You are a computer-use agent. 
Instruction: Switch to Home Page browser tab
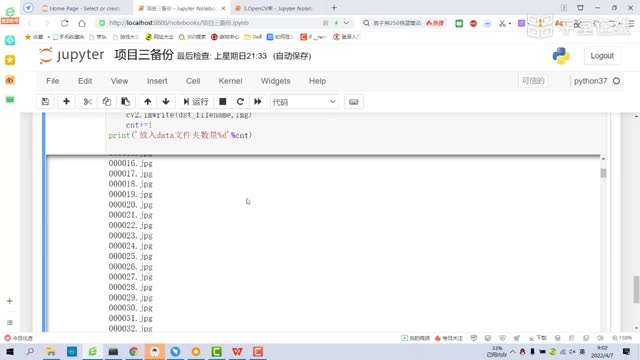pyautogui.click(x=84, y=8)
